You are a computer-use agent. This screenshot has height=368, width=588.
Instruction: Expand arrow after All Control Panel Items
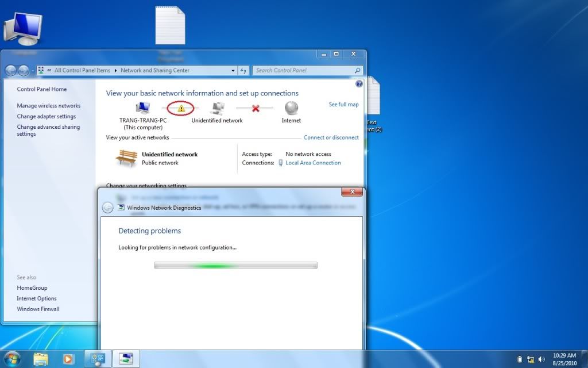pyautogui.click(x=115, y=71)
